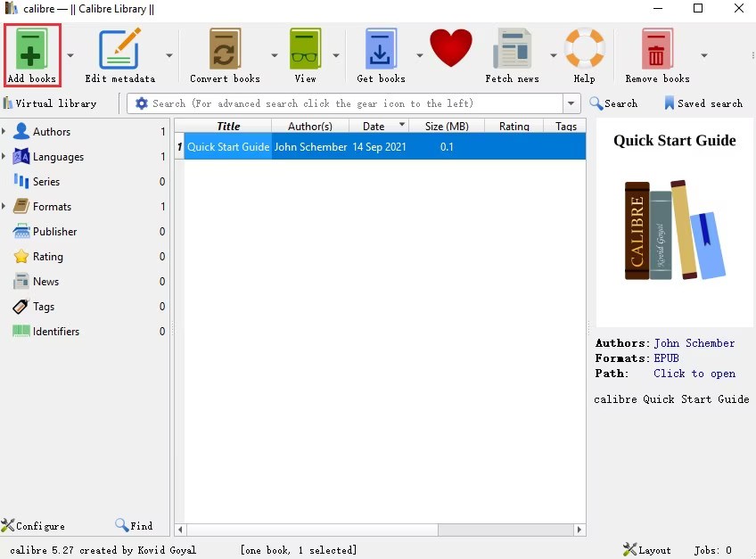The height and width of the screenshot is (559, 756).
Task: Click the horizontal scrollbar right arrow
Action: [579, 530]
